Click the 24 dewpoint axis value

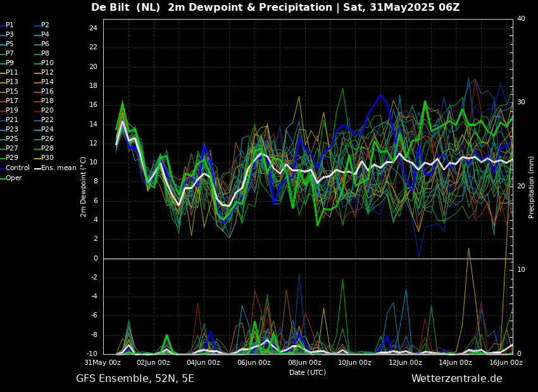[x=93, y=28]
